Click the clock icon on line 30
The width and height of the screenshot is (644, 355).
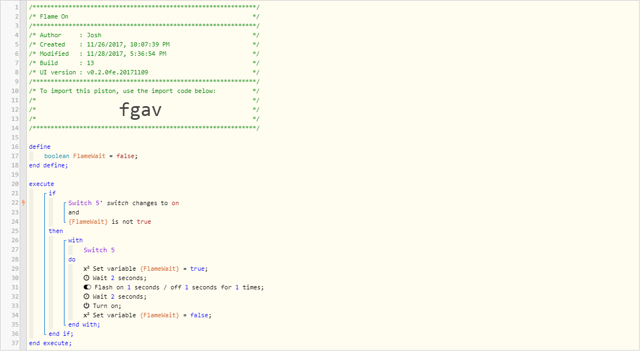86,278
